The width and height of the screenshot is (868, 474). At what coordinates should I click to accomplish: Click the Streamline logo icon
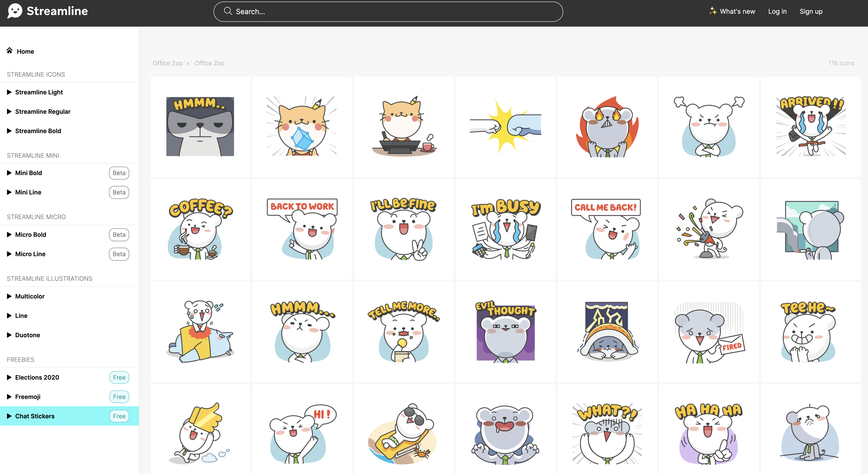15,11
